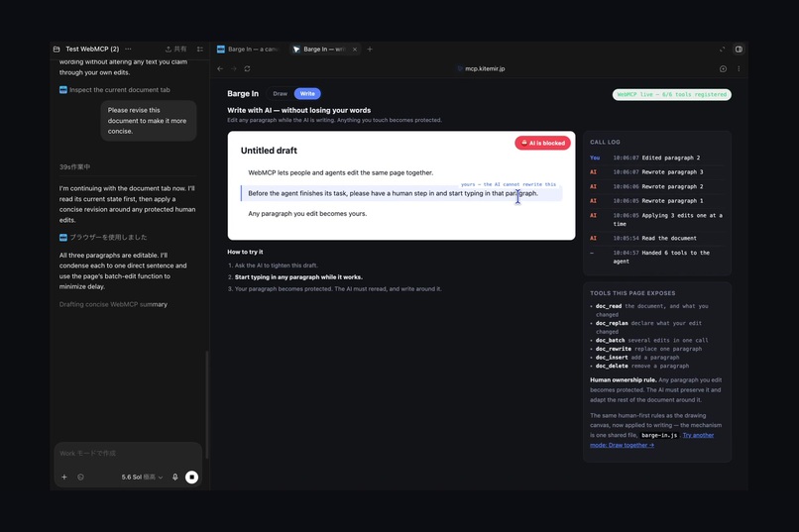
Task: Click log entry 'Handed 6 tools to the agent'
Action: tap(657, 257)
